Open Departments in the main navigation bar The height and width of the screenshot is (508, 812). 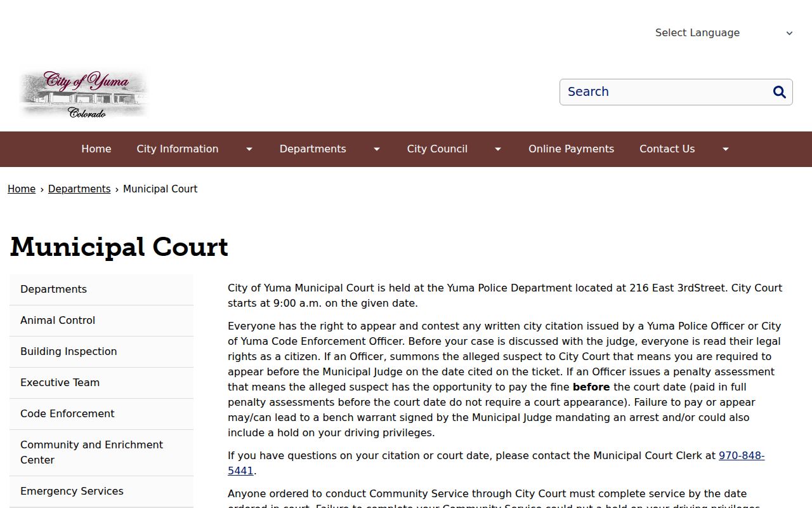coord(313,149)
